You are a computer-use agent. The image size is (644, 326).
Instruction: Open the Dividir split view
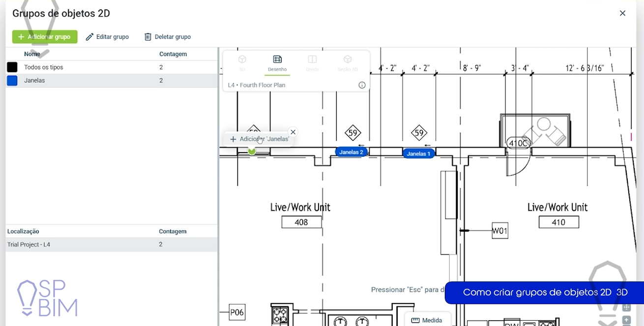(x=312, y=63)
